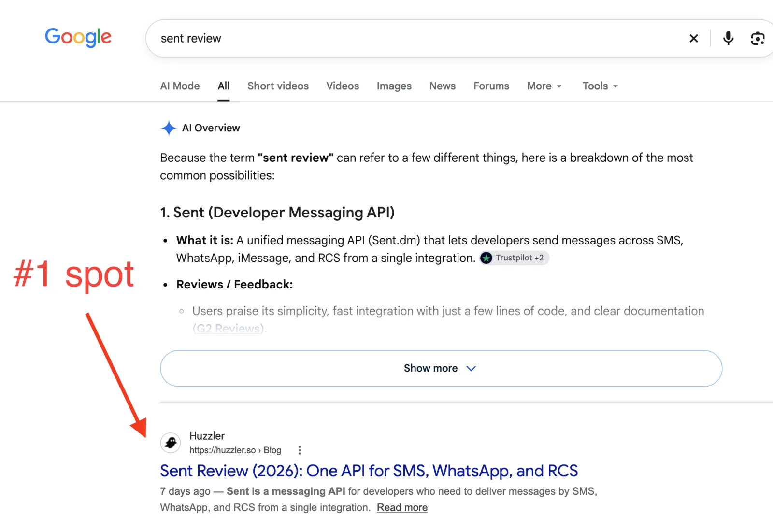Click the heading '1. Sent (Developer Messaging API)'
The image size is (773, 532).
point(277,213)
